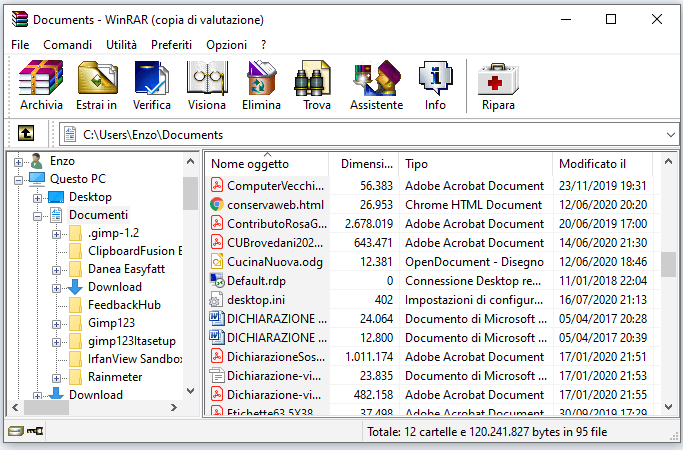This screenshot has height=450, width=683.
Task: Click the Estrai in toolbar icon
Action: [x=97, y=78]
